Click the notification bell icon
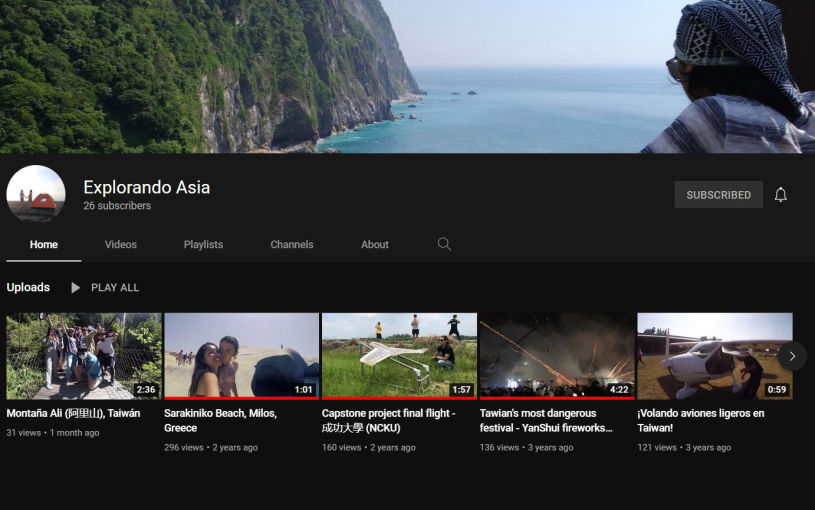This screenshot has height=510, width=815. point(780,194)
